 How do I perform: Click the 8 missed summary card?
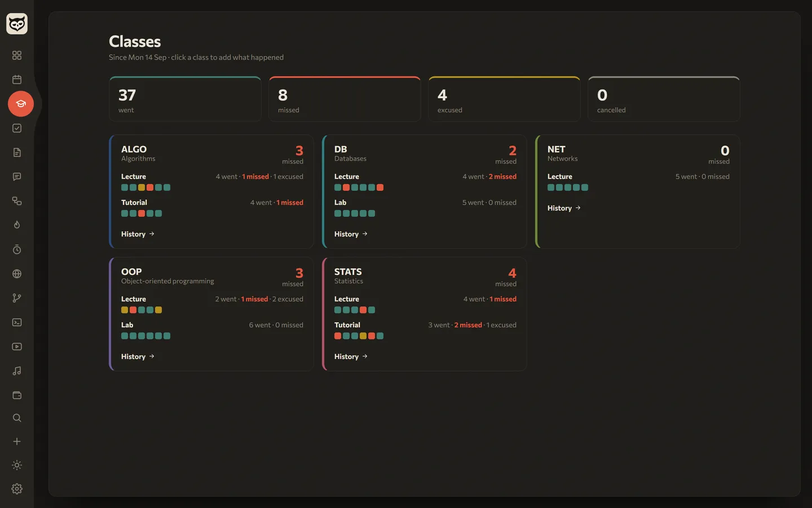[345, 99]
